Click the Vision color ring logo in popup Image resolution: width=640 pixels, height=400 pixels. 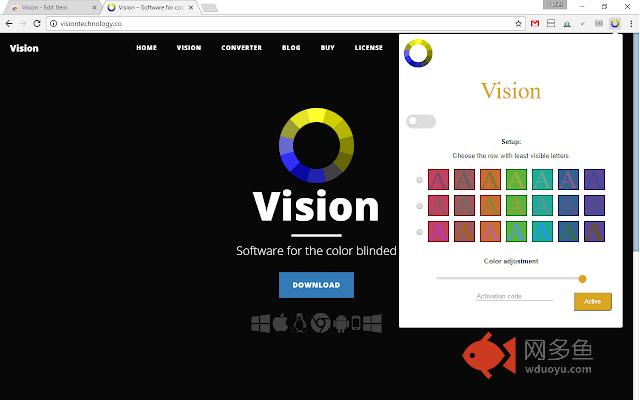pyautogui.click(x=418, y=53)
